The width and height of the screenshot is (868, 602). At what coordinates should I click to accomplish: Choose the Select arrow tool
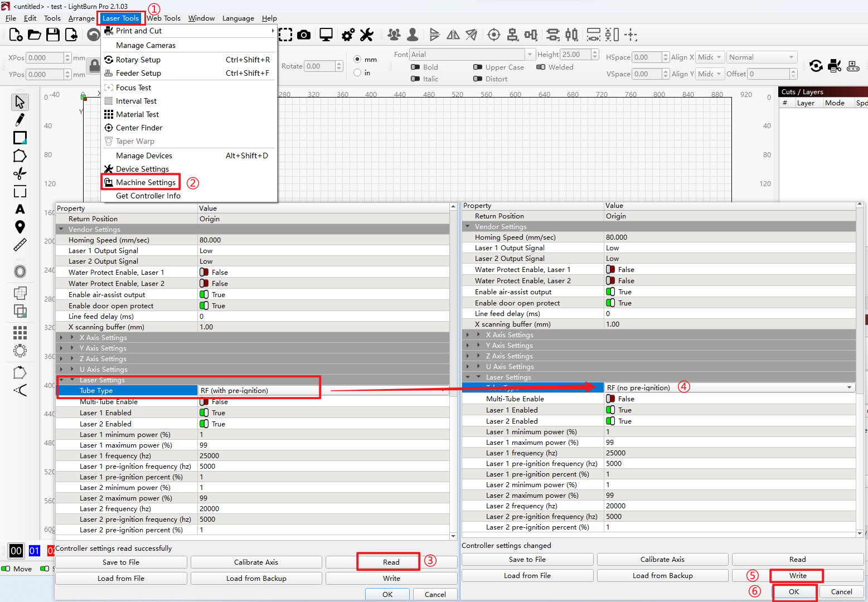pyautogui.click(x=20, y=102)
